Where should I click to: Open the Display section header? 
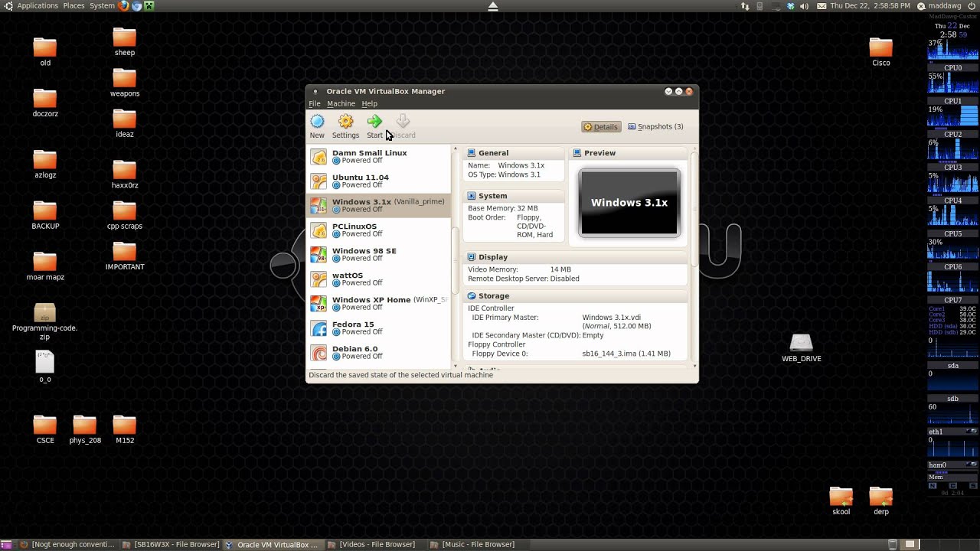(575, 257)
